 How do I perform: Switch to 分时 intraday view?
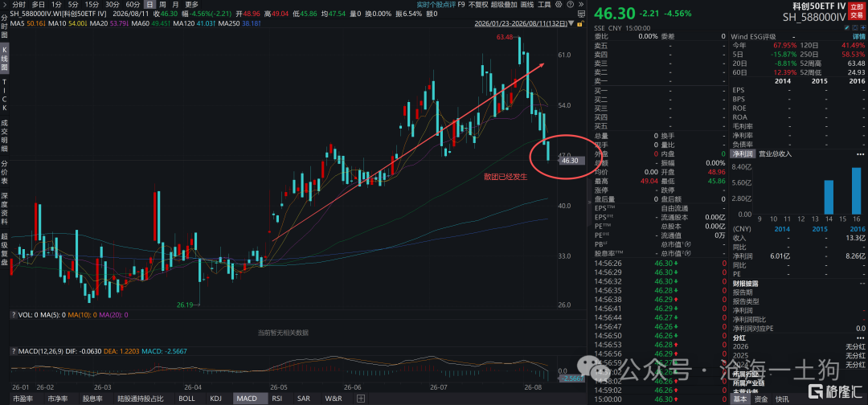point(18,5)
